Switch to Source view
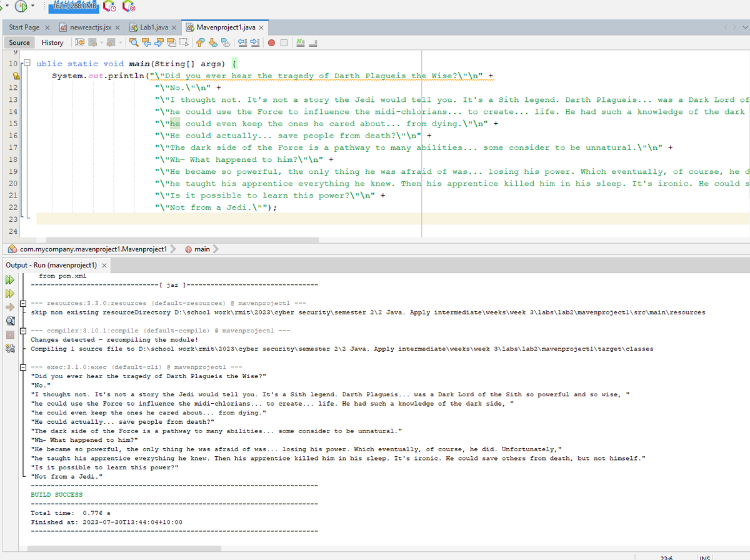This screenshot has height=560, width=750. tap(19, 42)
